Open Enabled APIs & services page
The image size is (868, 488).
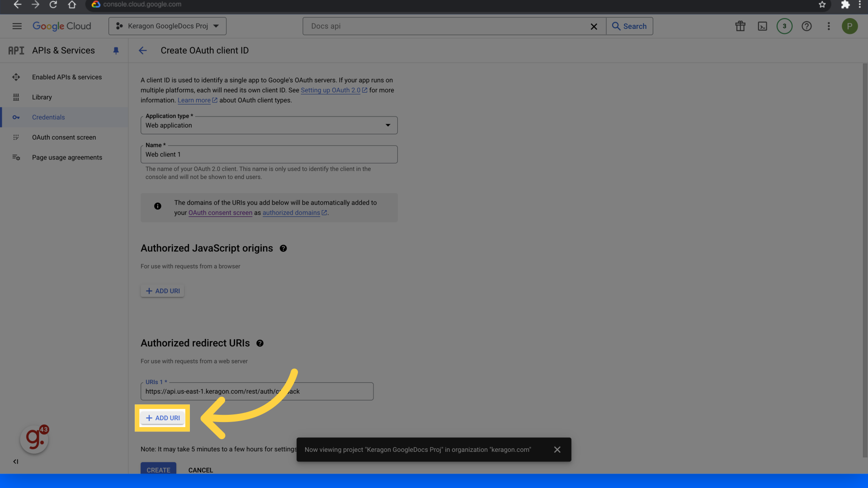click(x=67, y=77)
